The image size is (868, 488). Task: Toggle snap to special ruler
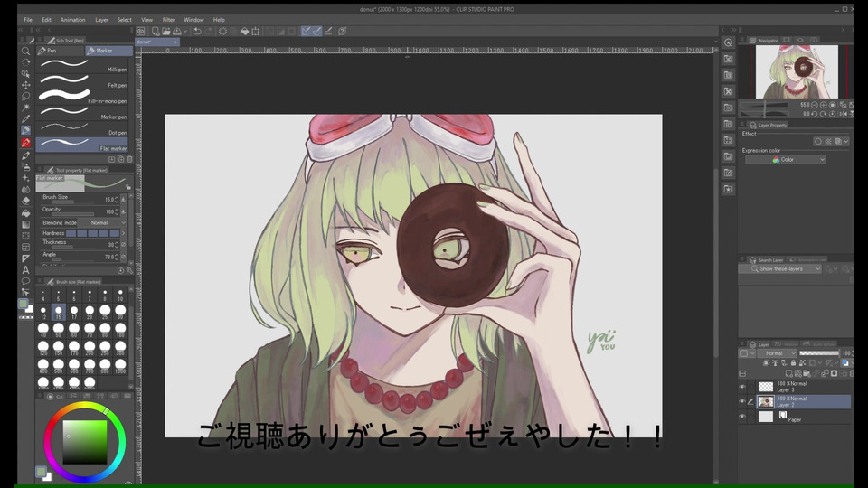pyautogui.click(x=316, y=32)
